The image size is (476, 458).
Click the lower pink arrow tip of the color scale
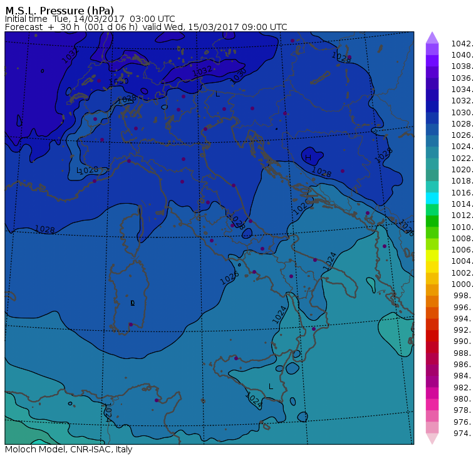tap(432, 439)
